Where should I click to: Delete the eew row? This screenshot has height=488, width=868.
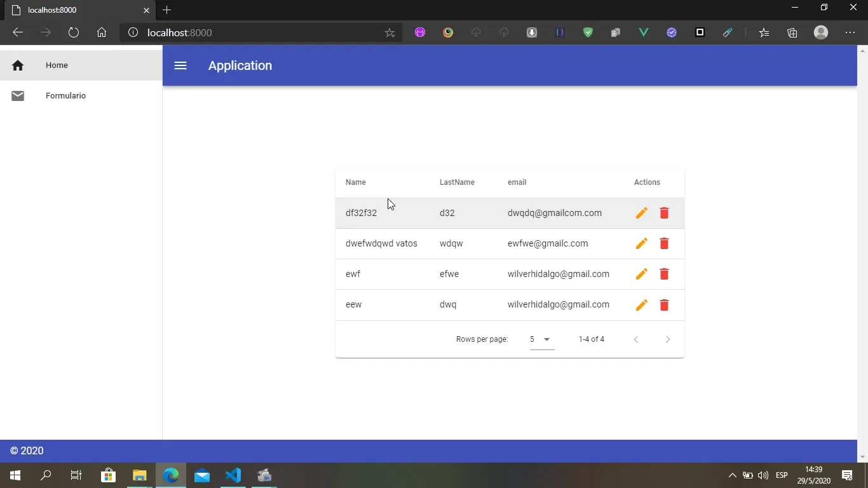(664, 305)
